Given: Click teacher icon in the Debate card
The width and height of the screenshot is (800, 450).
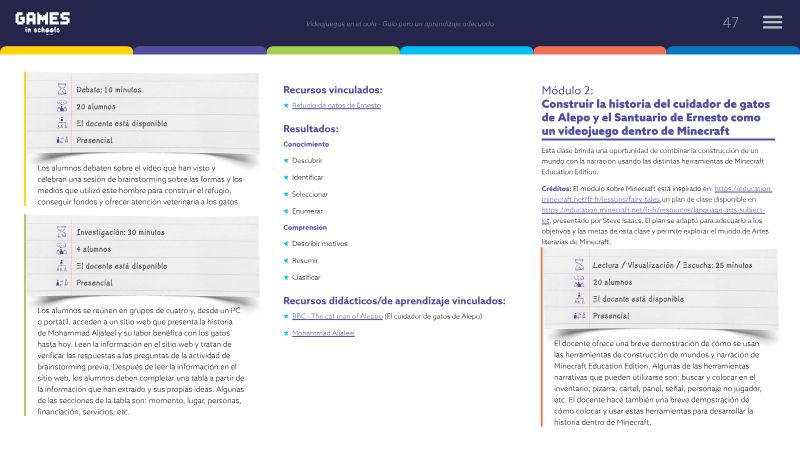Looking at the screenshot, I should (x=62, y=123).
